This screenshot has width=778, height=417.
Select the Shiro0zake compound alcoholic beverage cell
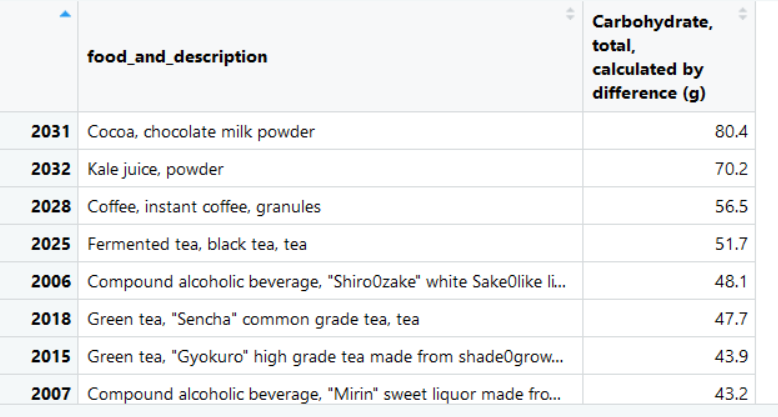point(330,281)
